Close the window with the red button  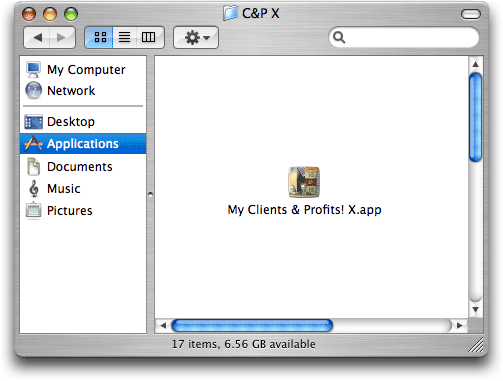(x=29, y=14)
